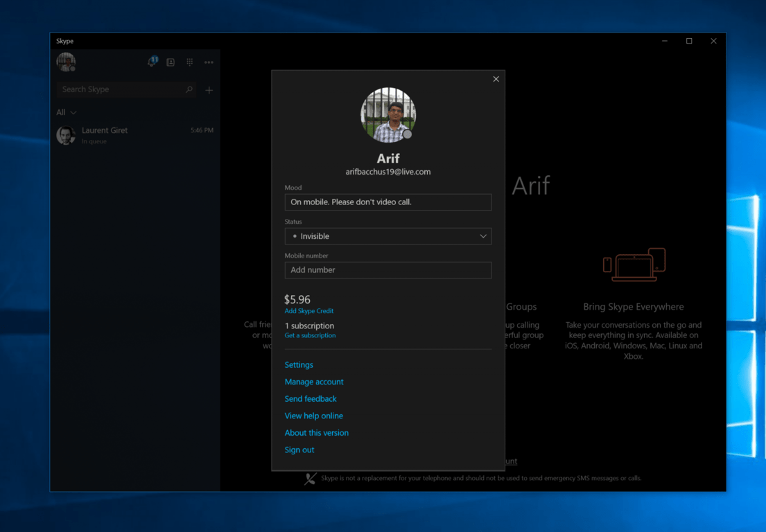Click View help online link
The image size is (766, 532).
click(x=313, y=416)
